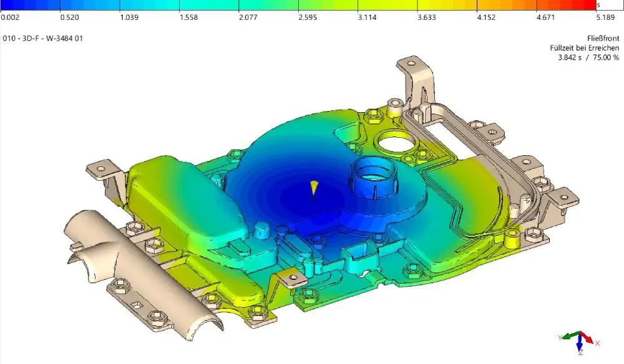Click the green Y axis arrow

[x=570, y=337]
